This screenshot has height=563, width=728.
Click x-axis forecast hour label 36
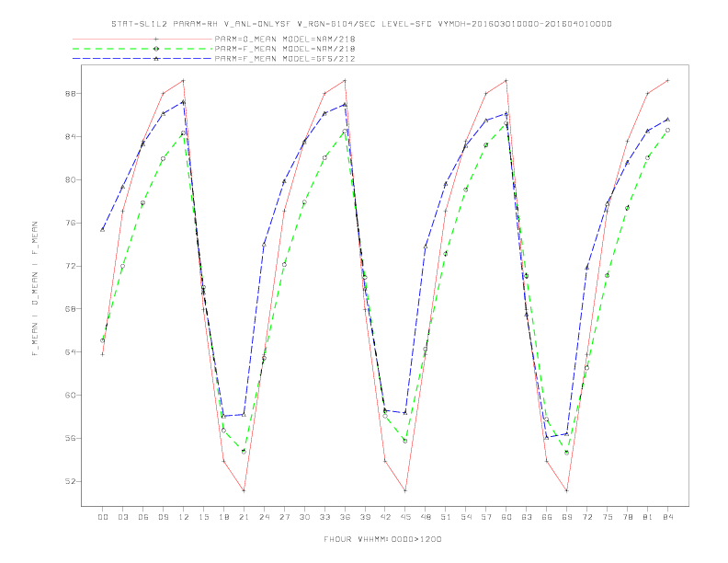345,517
